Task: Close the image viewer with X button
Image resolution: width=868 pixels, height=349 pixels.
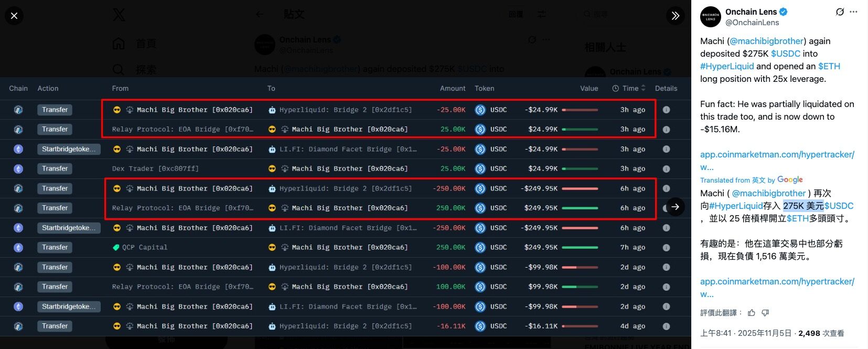Action: [x=14, y=16]
